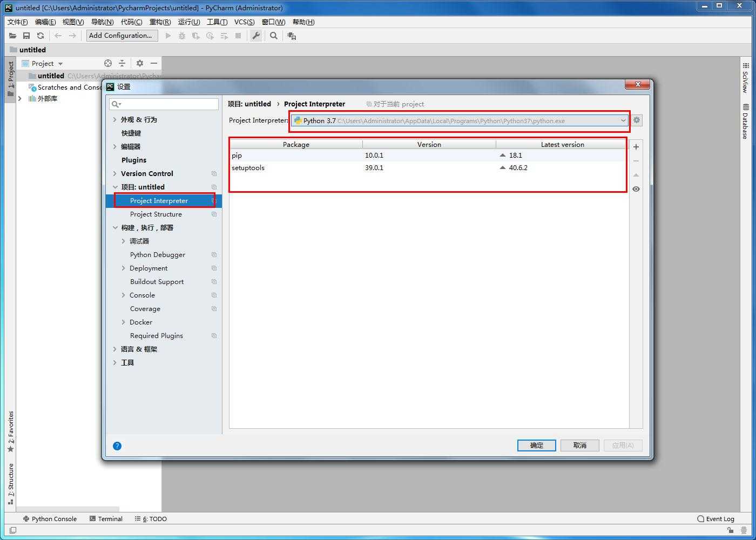The image size is (756, 540).
Task: Open the 文件(F) menu
Action: [x=18, y=22]
